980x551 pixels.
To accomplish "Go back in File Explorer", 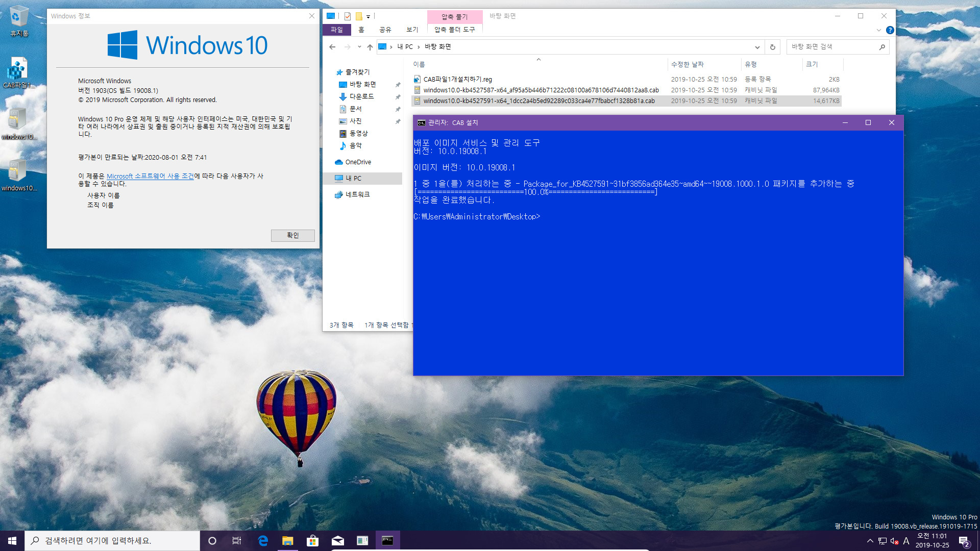I will (332, 47).
